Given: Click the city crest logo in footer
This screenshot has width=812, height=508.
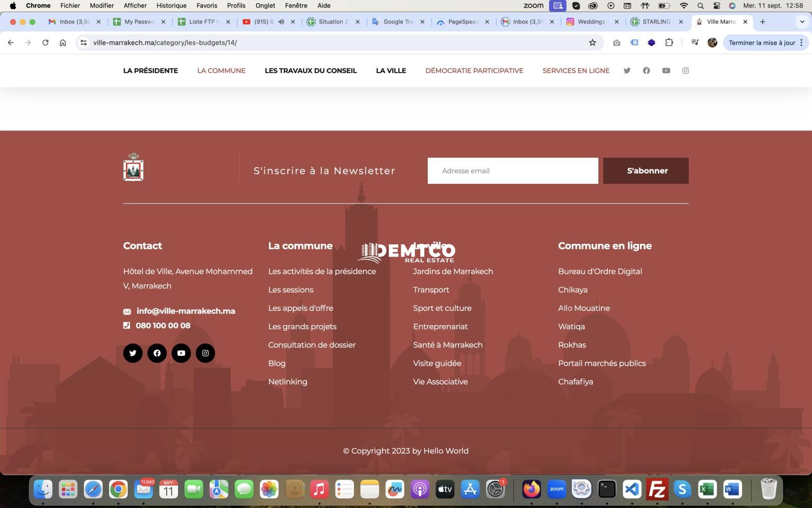Looking at the screenshot, I should [x=133, y=168].
